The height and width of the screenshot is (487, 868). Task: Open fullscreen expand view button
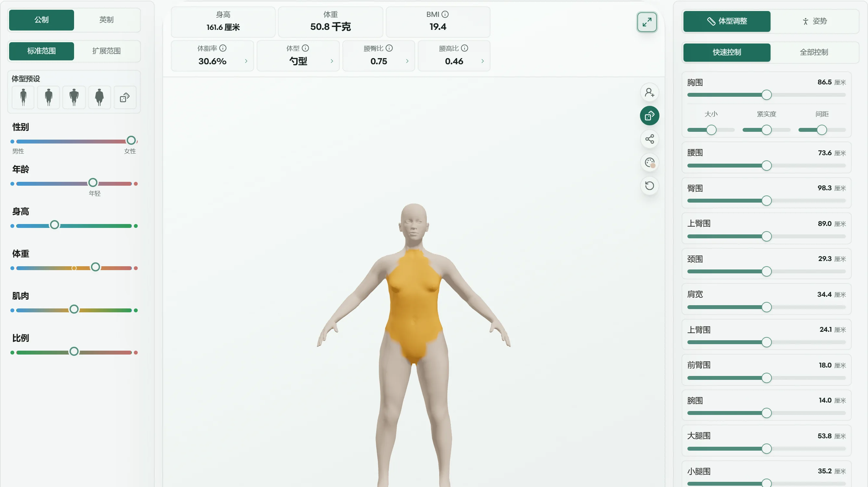pos(647,22)
